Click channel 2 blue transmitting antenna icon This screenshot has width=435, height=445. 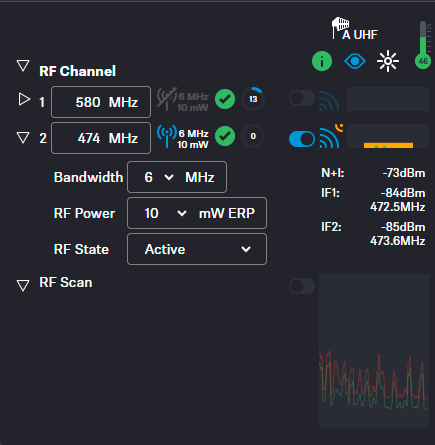(166, 136)
